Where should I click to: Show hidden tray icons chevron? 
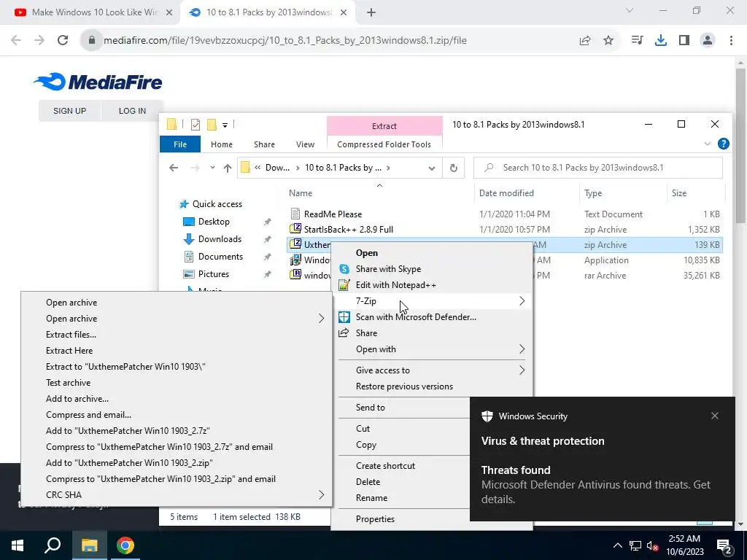tap(617, 545)
